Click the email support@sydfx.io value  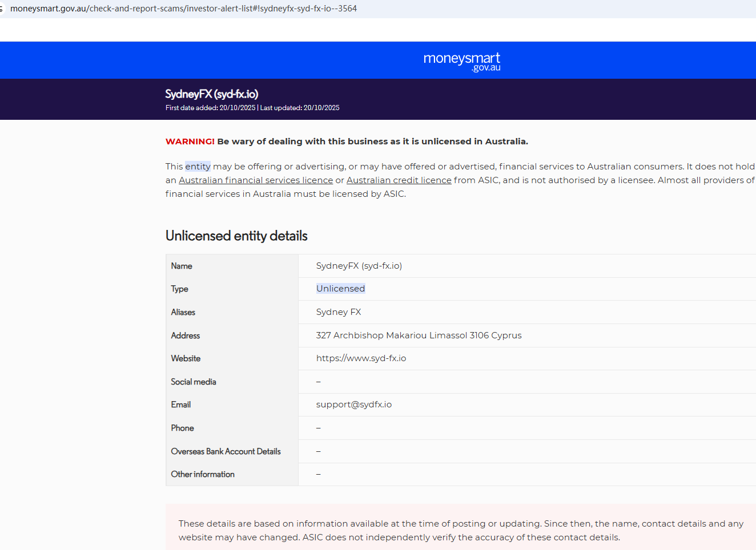[354, 405]
